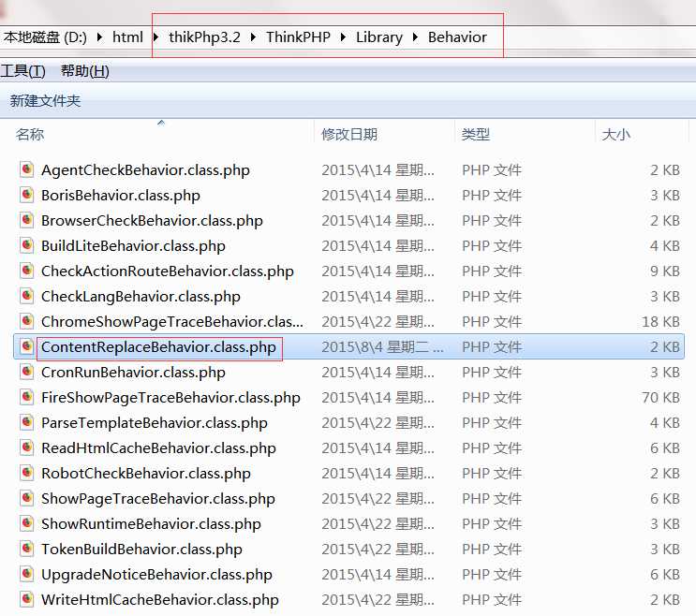Image resolution: width=696 pixels, height=616 pixels.
Task: Open the 帮助(H) menu
Action: (85, 71)
